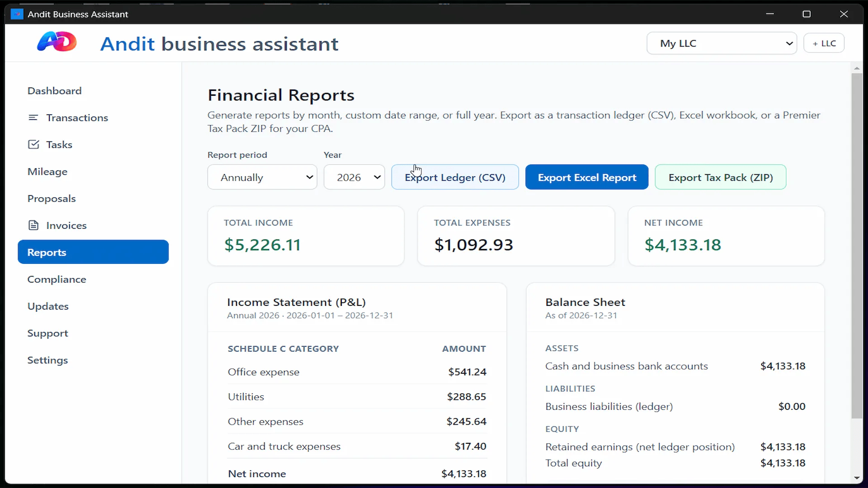This screenshot has width=868, height=488.
Task: Click the Net Income card value $4,133.18
Action: (683, 245)
